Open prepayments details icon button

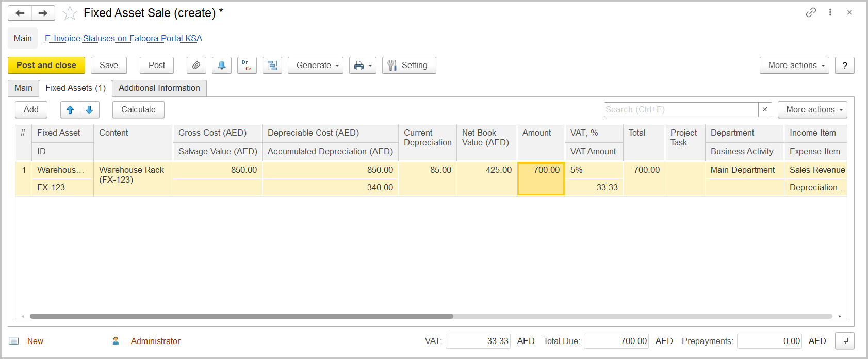(x=845, y=341)
